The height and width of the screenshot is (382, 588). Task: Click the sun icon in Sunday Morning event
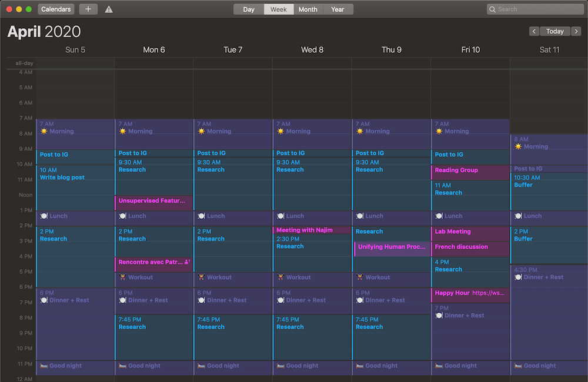[x=44, y=131]
